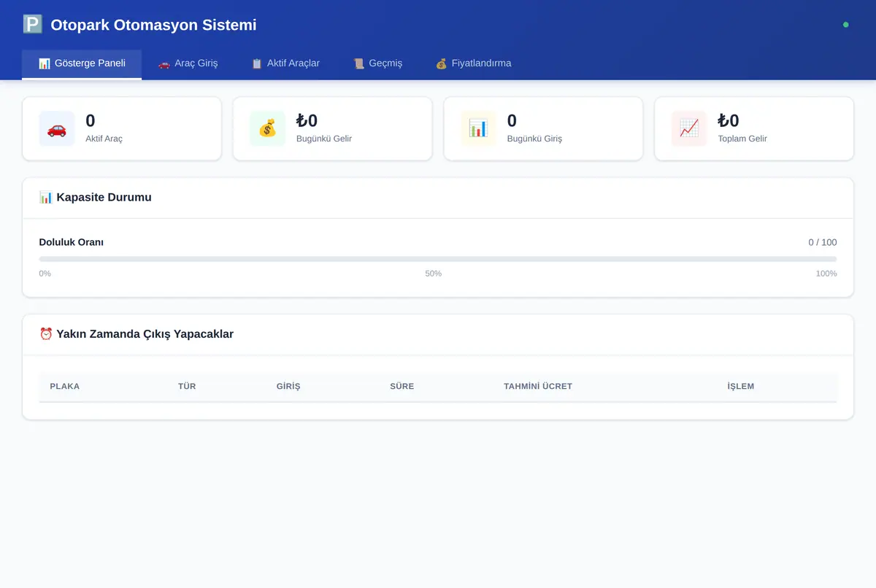Click the trend chart icon on Toplam Gelir card
The image size is (876, 588).
click(689, 129)
